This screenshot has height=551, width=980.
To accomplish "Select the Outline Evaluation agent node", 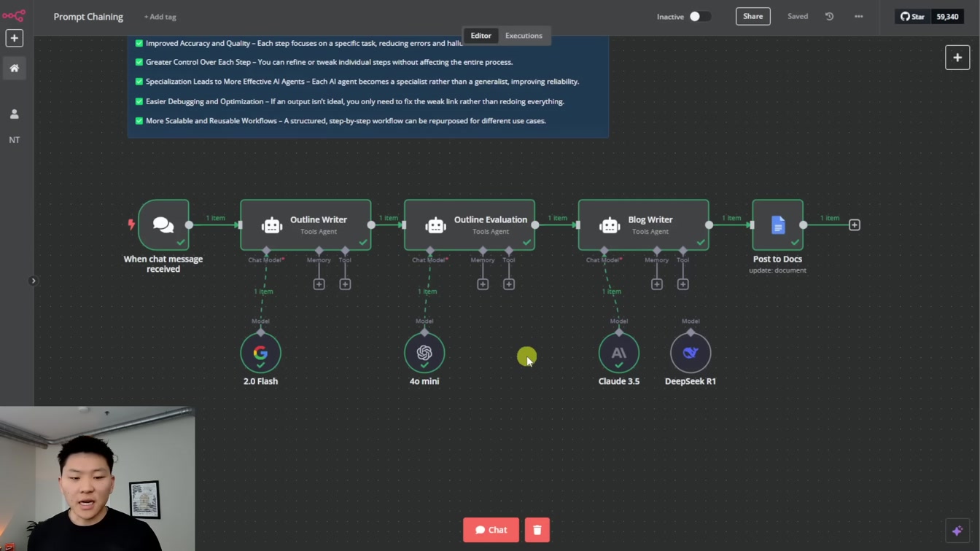I will coord(470,224).
